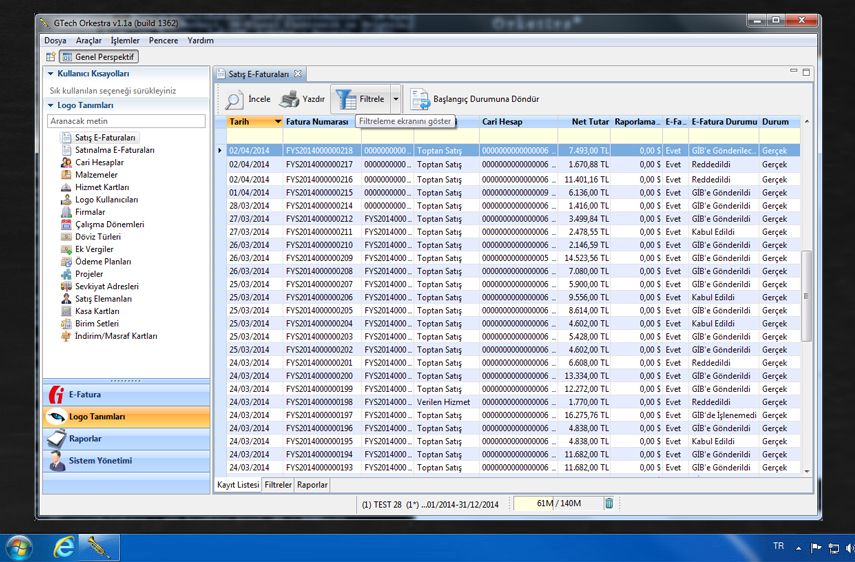Screen dimensions: 855x562
Task: Click Başlangıç Durumuna Döndür label
Action: tap(486, 99)
